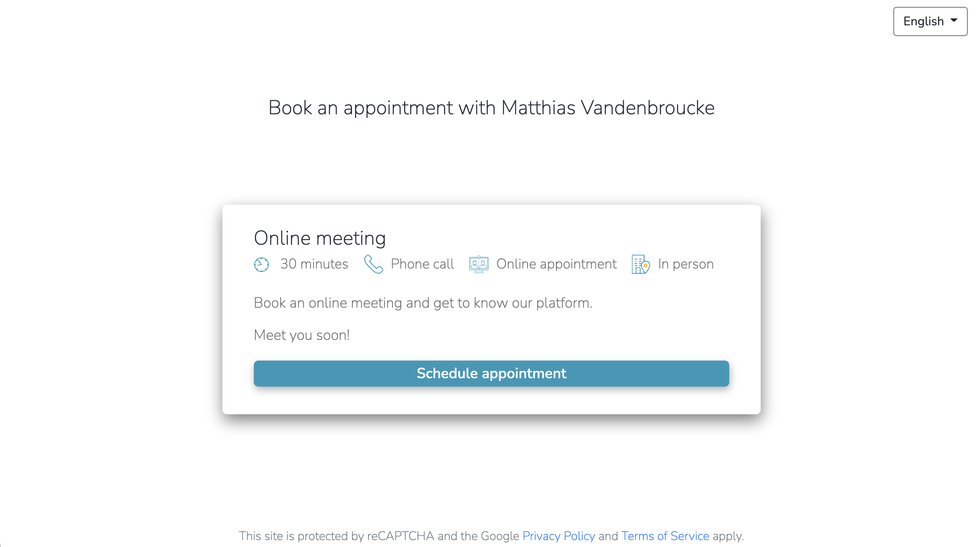The height and width of the screenshot is (547, 980).
Task: Click the caret arrow beside English
Action: [x=954, y=20]
